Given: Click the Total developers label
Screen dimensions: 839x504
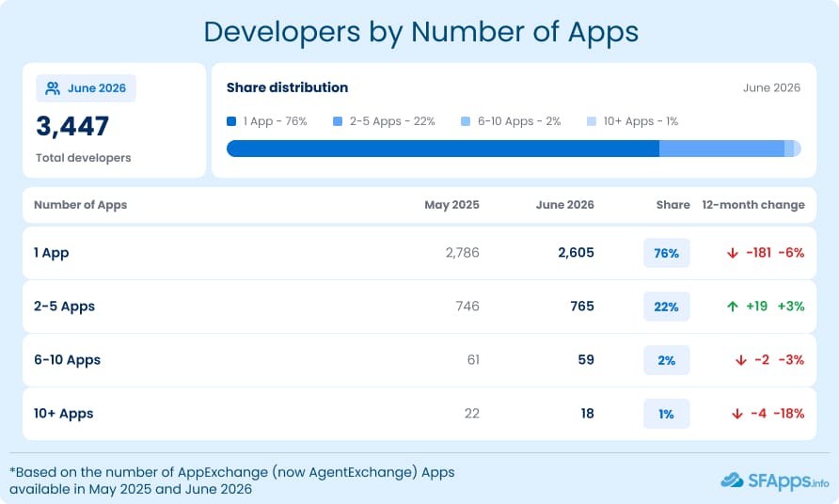Looking at the screenshot, I should [x=84, y=158].
